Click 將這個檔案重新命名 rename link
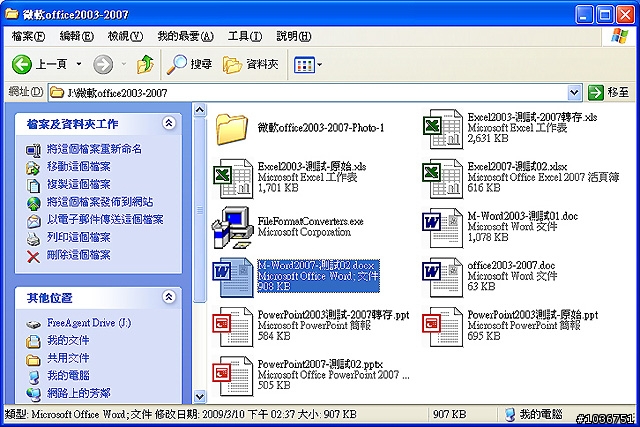Viewport: 640px width, 427px height. point(94,149)
